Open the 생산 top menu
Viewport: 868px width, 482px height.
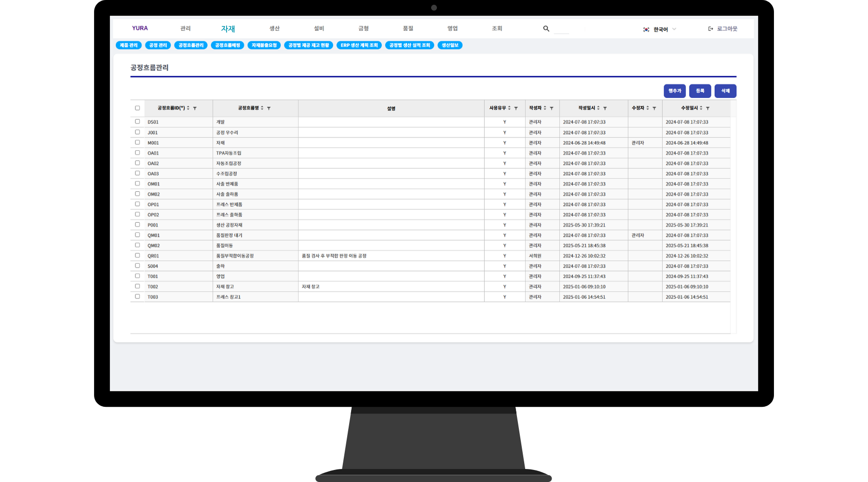point(274,28)
